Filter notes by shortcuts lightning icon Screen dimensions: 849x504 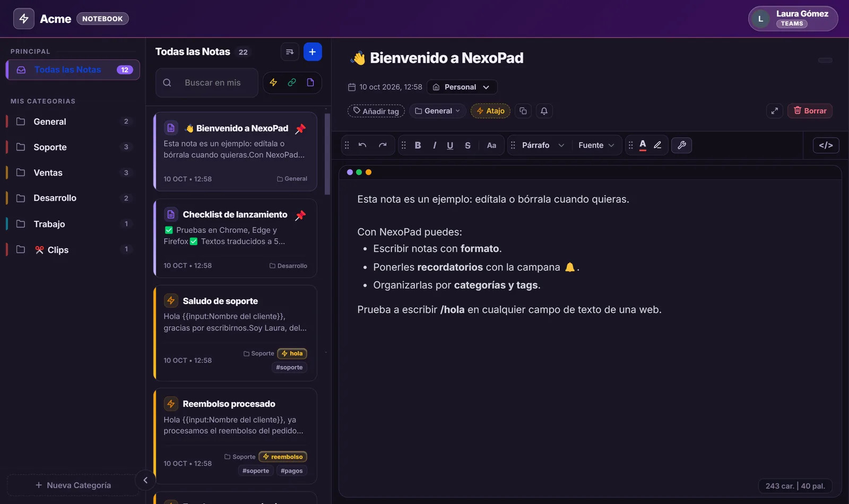273,82
